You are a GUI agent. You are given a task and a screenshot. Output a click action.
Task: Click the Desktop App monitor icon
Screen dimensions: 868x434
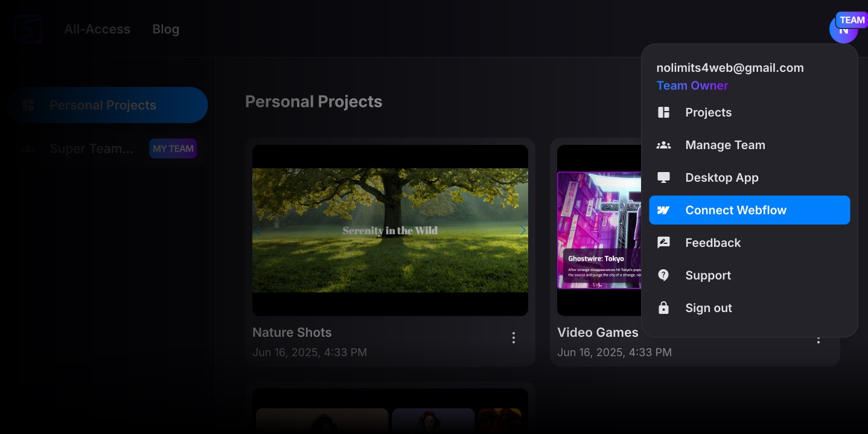point(663,177)
